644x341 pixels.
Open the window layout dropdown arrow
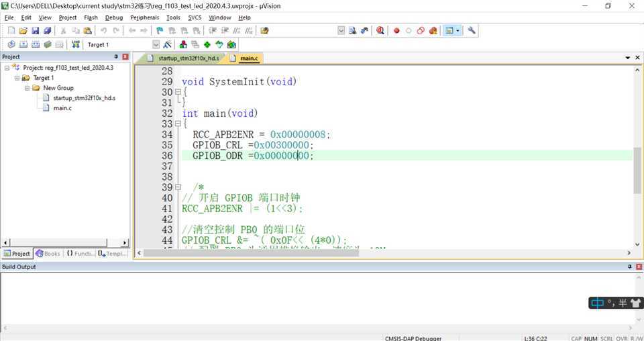(458, 30)
